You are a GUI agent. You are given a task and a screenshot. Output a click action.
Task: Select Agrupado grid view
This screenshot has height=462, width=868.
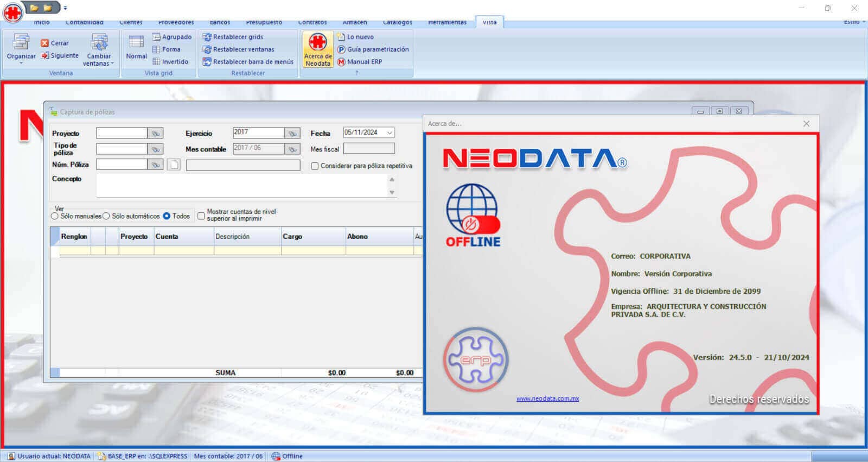coord(171,37)
